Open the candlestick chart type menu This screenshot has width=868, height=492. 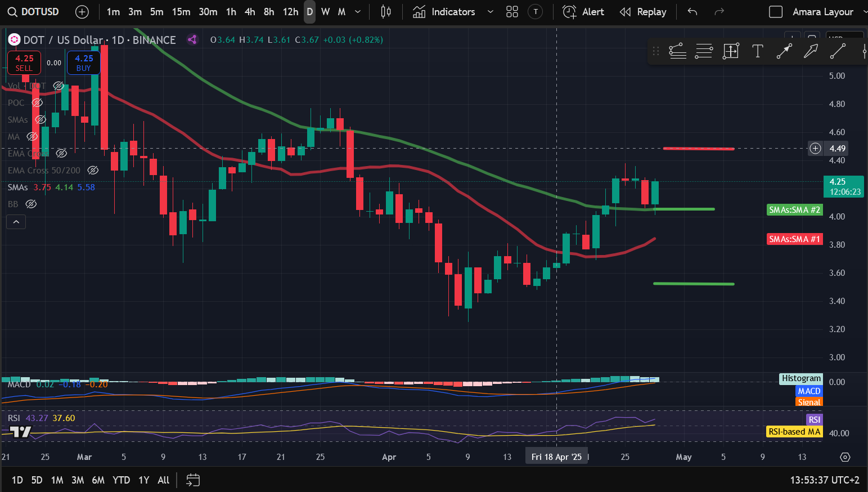click(386, 12)
